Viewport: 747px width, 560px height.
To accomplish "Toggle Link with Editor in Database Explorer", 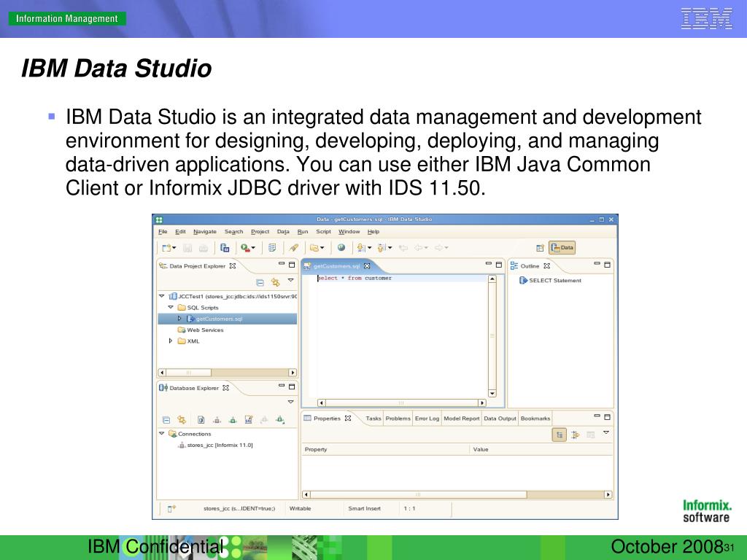I will (x=182, y=419).
